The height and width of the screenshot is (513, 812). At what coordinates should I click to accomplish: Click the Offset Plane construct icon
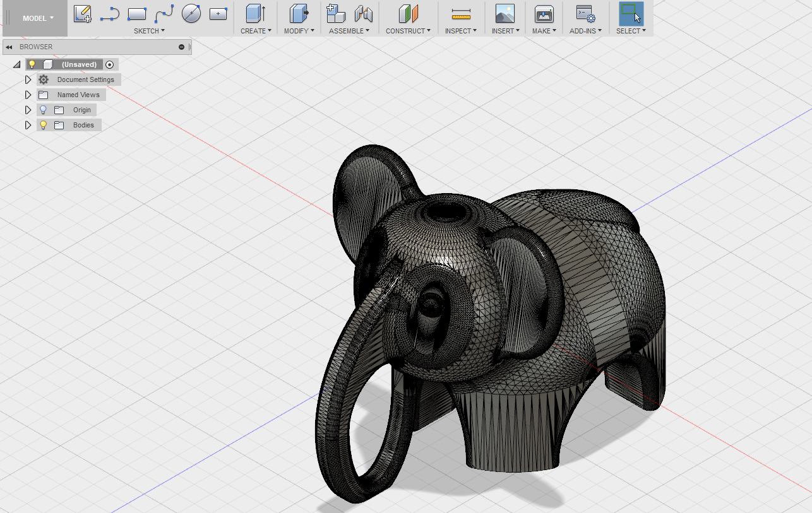408,13
